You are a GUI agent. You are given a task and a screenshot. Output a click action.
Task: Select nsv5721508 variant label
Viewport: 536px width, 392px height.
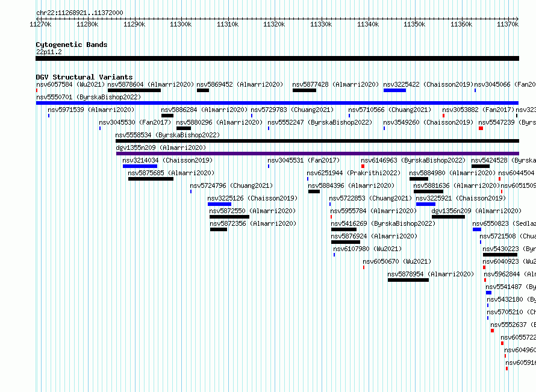coord(508,236)
